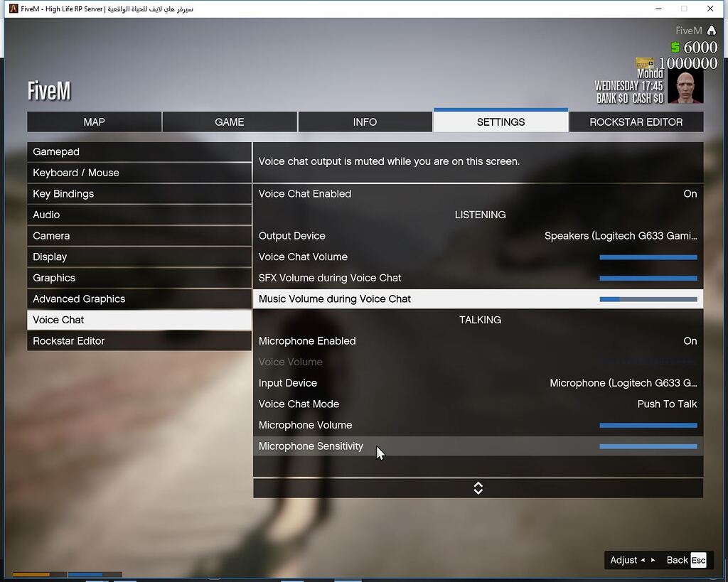Toggle Microphone Enabled setting
Viewport: 728px width, 582px height.
tap(478, 341)
